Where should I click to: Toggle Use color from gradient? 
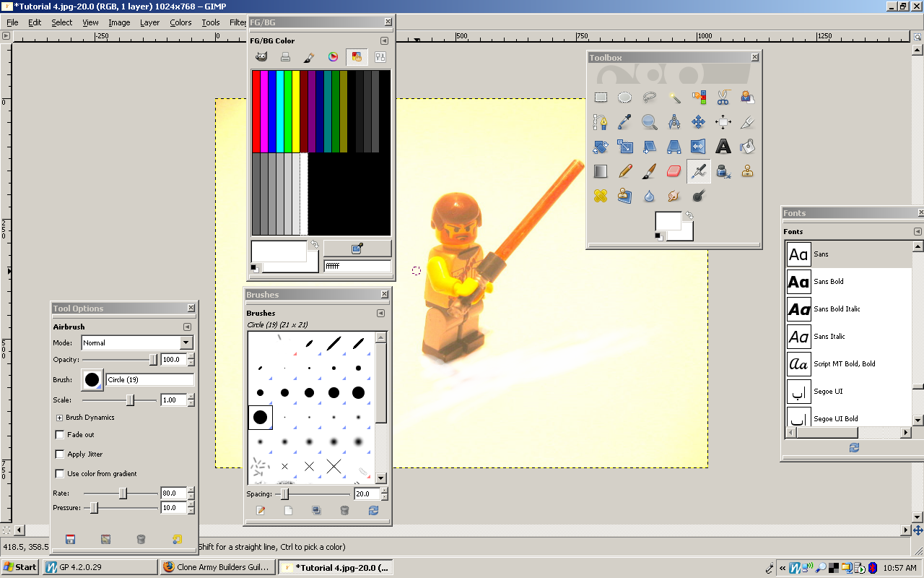point(60,474)
